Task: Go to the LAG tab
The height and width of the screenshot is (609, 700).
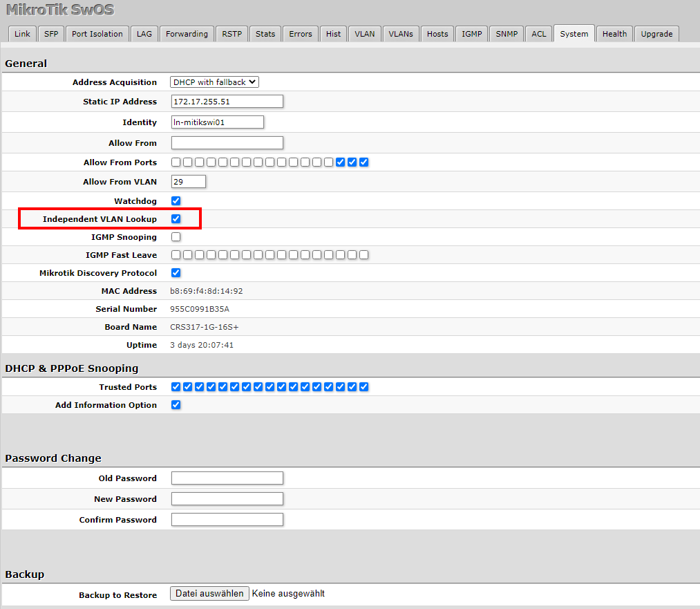Action: 144,34
